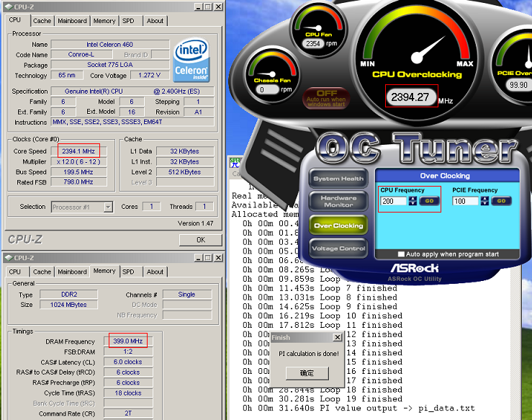Close the lower CPU-Z window
Image resolution: width=532 pixels, height=420 pixels.
(219, 258)
